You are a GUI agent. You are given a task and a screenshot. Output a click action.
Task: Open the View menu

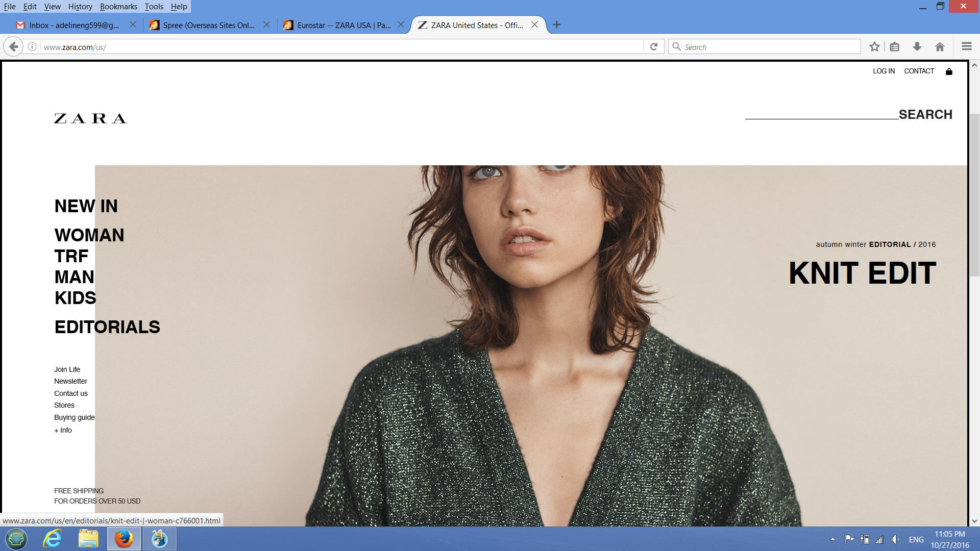pyautogui.click(x=53, y=7)
